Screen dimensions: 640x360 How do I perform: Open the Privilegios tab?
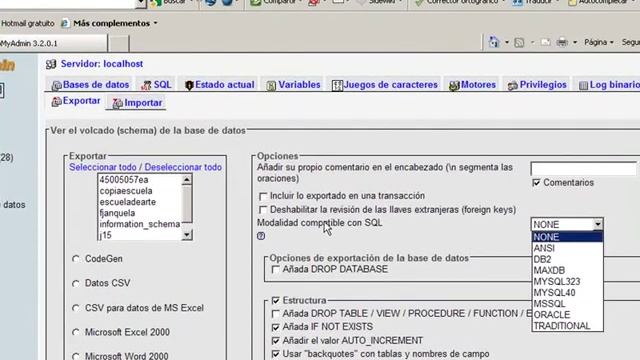pyautogui.click(x=537, y=84)
